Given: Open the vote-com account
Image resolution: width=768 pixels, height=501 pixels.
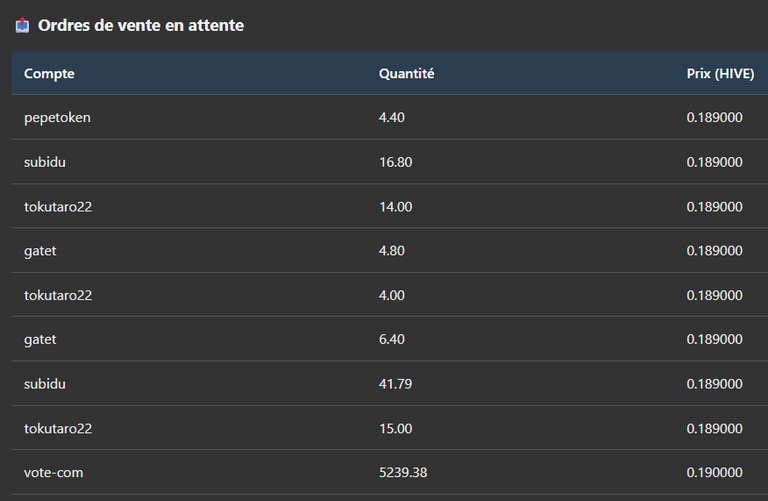Looking at the screenshot, I should (x=53, y=473).
